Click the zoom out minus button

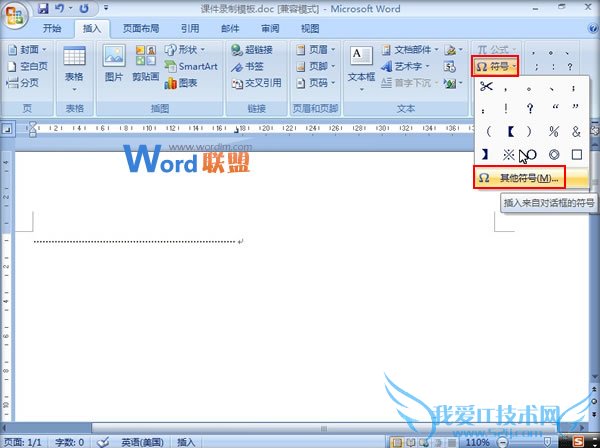coord(502,443)
